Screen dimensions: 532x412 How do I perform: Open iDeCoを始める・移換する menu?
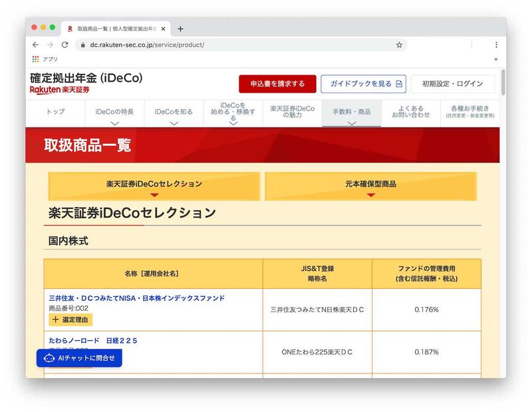(x=233, y=113)
